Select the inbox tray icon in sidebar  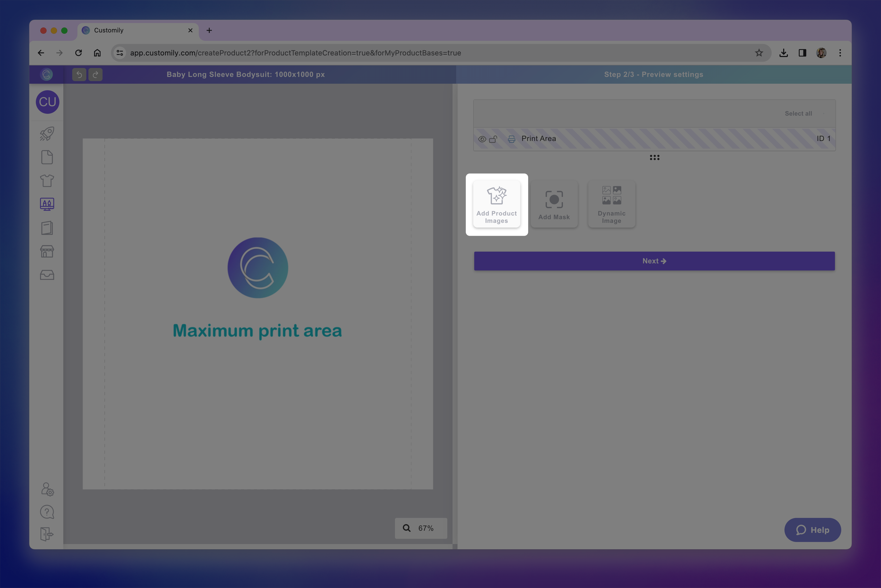click(47, 275)
